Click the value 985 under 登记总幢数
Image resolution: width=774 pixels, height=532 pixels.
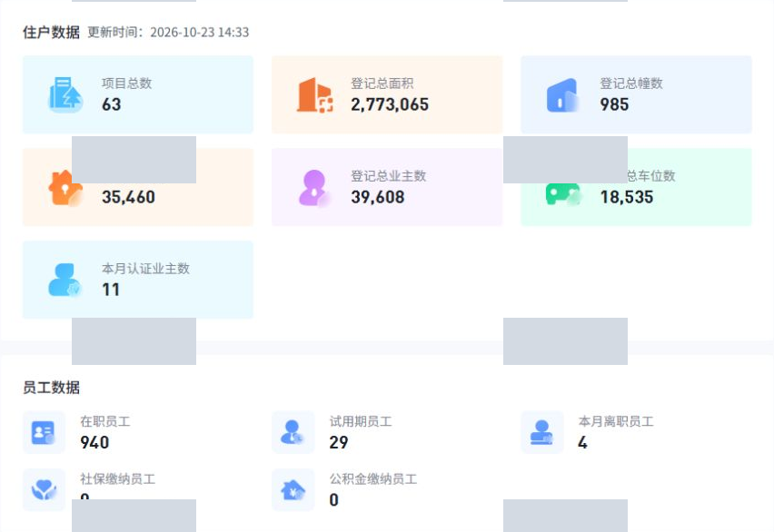point(614,104)
